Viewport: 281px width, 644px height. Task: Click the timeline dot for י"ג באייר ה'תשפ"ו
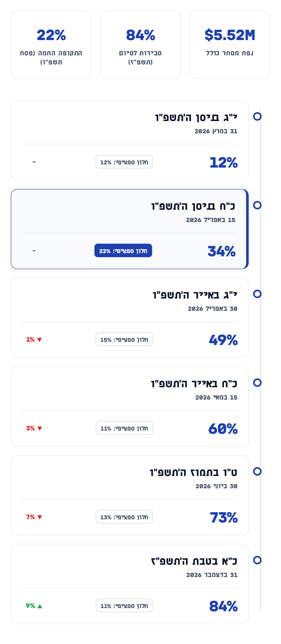[257, 294]
